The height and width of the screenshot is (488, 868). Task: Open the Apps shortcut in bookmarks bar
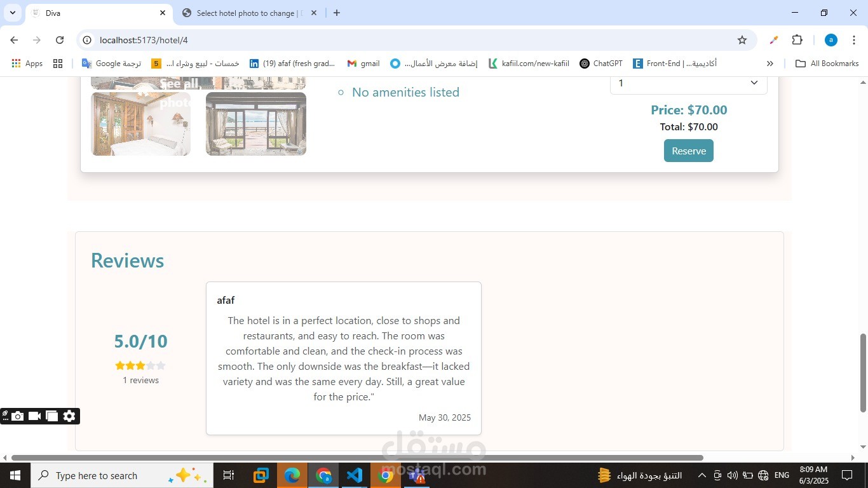pyautogui.click(x=27, y=64)
